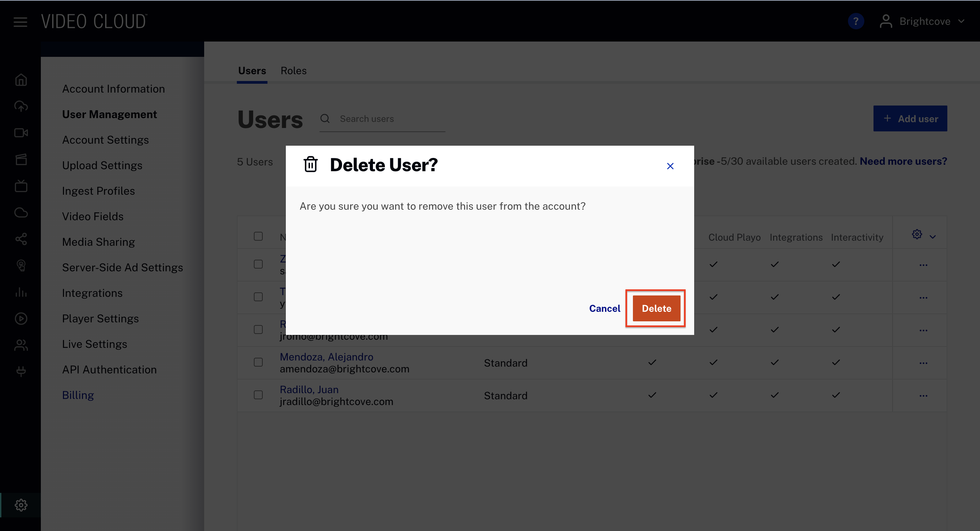This screenshot has height=531, width=980.
Task: Open Upload Settings in admin menu
Action: tap(102, 165)
